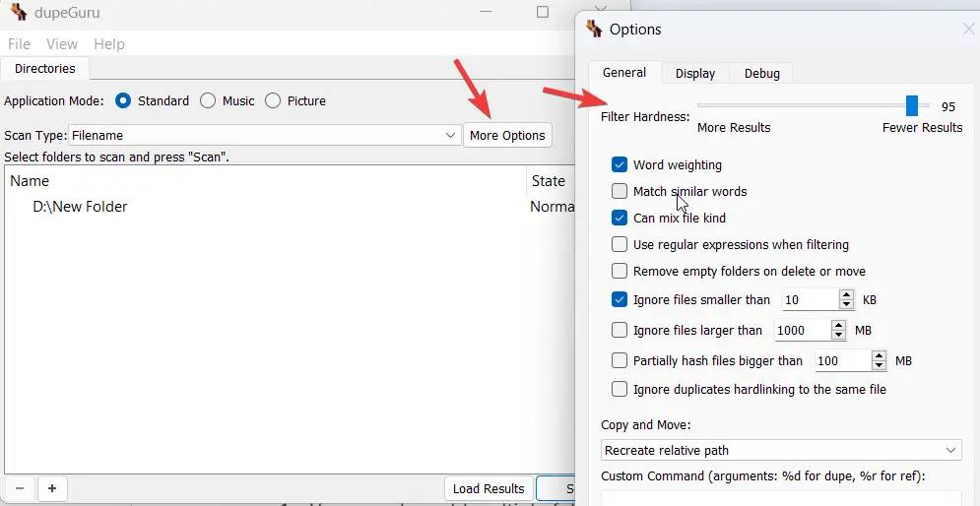Click the smaller-than size field showing 10
This screenshot has height=506, width=980.
pyautogui.click(x=810, y=300)
